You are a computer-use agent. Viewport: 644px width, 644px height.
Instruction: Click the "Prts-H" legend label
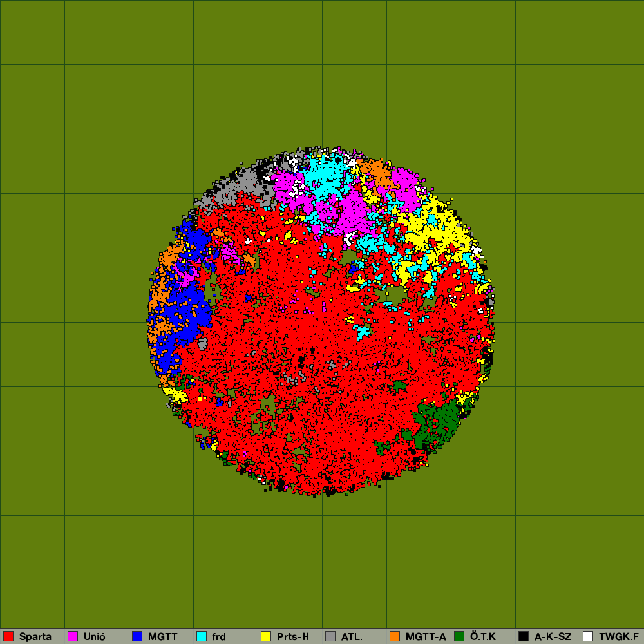click(x=293, y=637)
